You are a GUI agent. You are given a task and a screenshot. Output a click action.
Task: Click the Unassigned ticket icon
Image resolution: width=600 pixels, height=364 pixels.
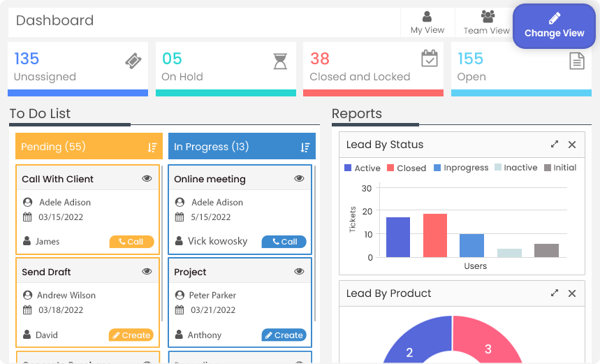(133, 61)
